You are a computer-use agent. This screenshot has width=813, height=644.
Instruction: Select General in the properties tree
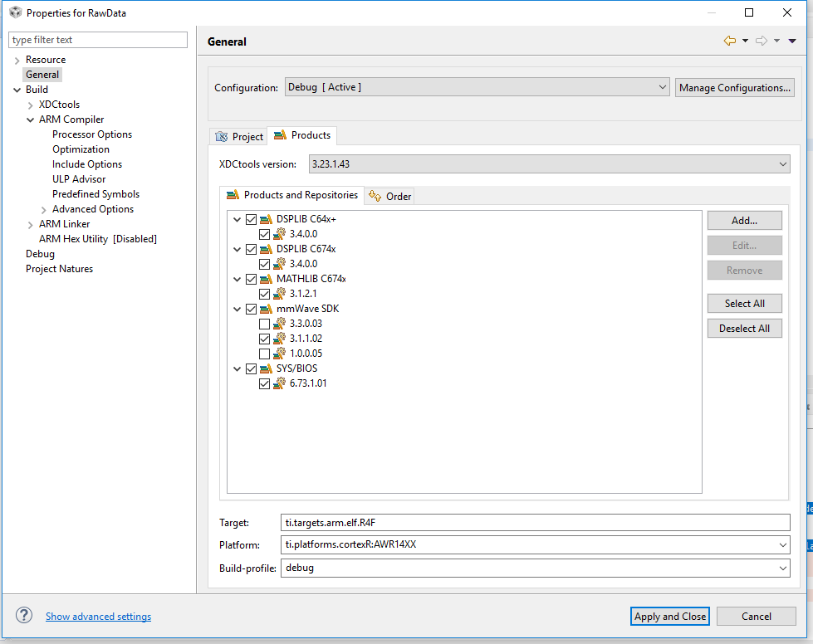tap(42, 75)
